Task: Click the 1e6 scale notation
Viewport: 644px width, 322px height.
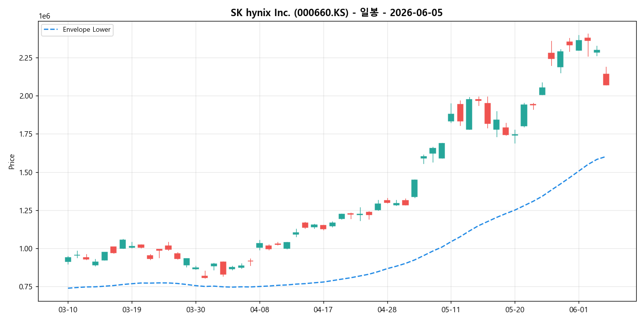Action: (44, 17)
